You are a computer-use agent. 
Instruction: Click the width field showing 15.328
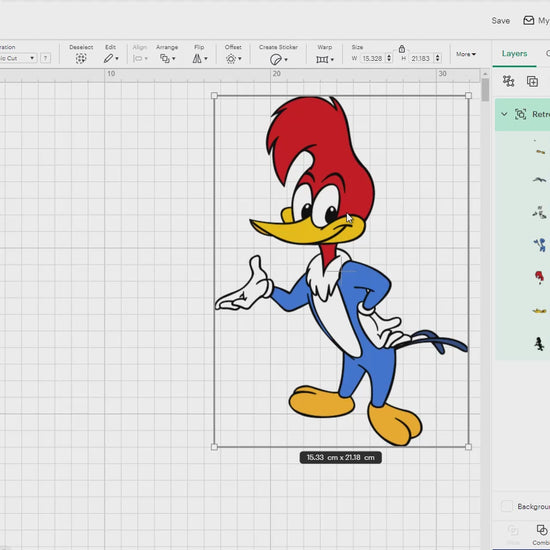[372, 58]
